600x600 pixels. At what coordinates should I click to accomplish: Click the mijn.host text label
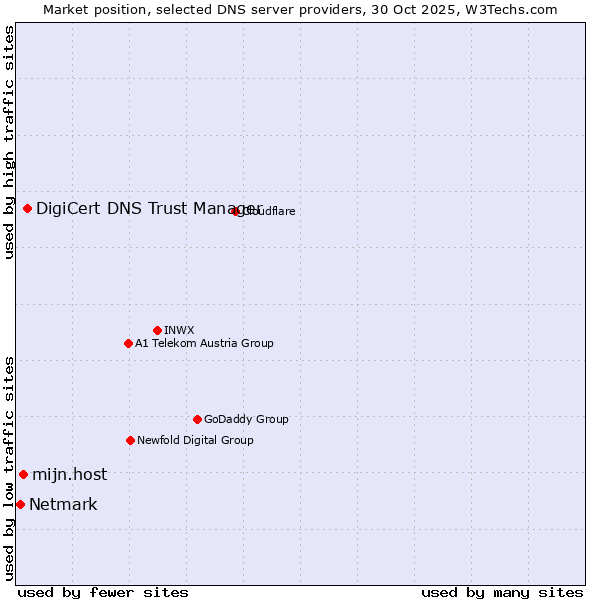pos(69,474)
